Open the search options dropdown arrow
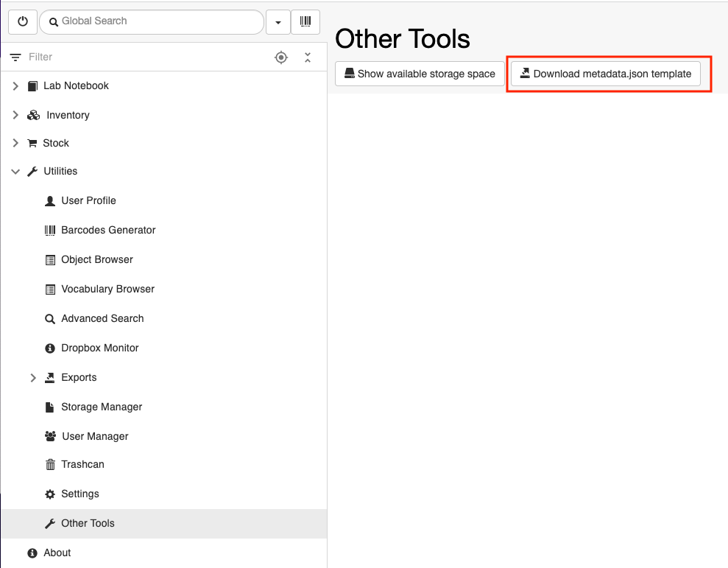The width and height of the screenshot is (728, 568). 278,22
